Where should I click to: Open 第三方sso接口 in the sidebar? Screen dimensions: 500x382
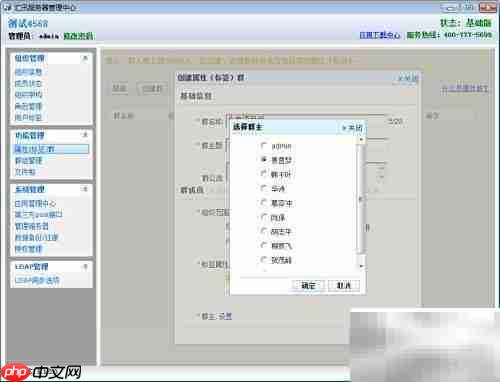click(38, 214)
